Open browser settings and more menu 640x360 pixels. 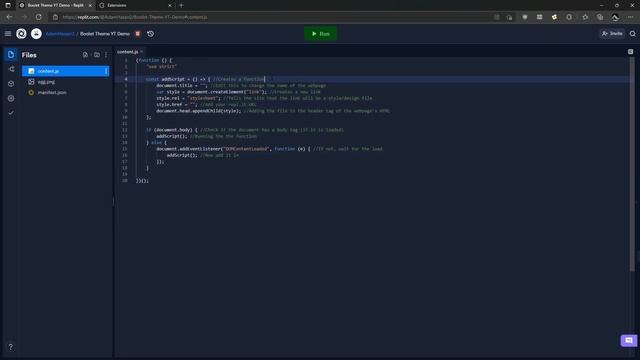click(x=631, y=17)
